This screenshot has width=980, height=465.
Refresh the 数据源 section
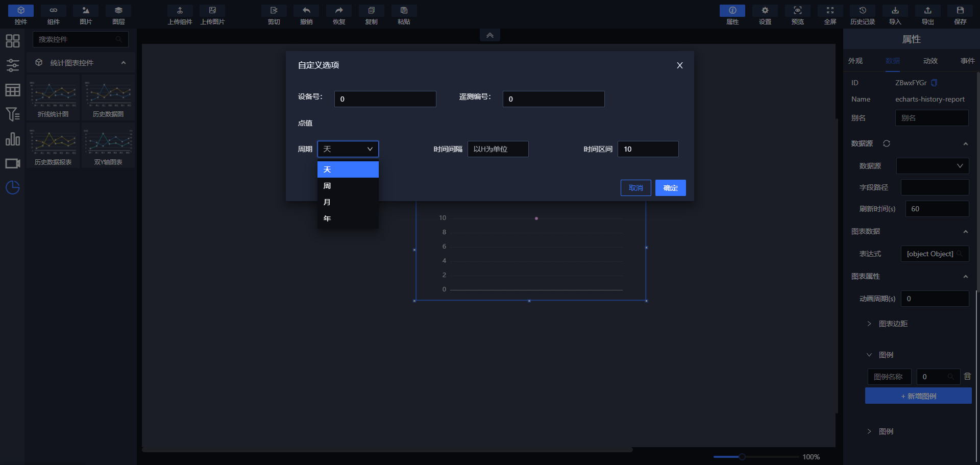click(887, 143)
